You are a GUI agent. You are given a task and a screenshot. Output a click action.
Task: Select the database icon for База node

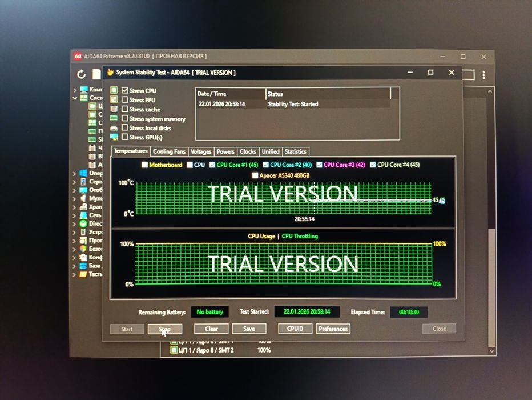83,266
